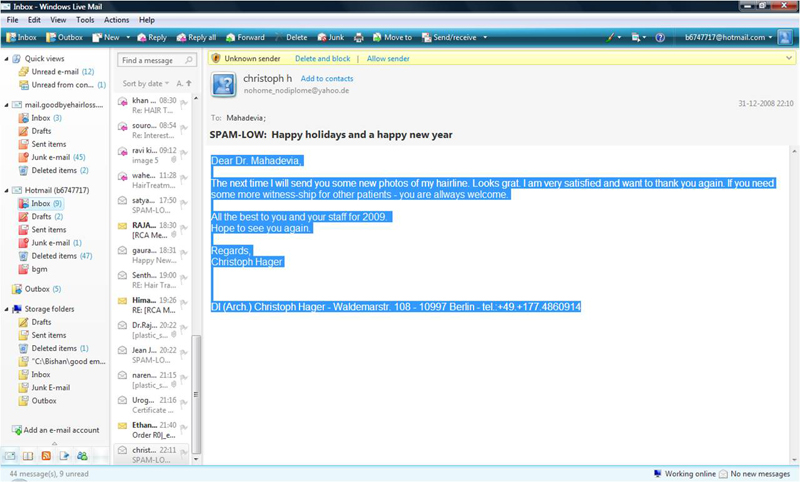Viewport: 800px width, 482px height.
Task: Toggle flag on the 'Ethan' 21:40 message
Action: tap(187, 426)
